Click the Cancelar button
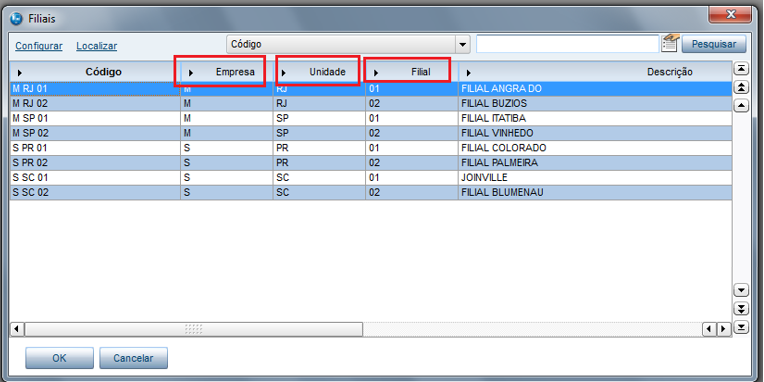Viewport: 764px width, 382px height. 134,358
